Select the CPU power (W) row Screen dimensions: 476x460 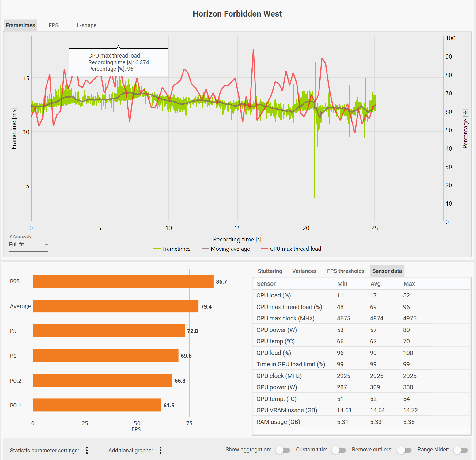click(361, 330)
